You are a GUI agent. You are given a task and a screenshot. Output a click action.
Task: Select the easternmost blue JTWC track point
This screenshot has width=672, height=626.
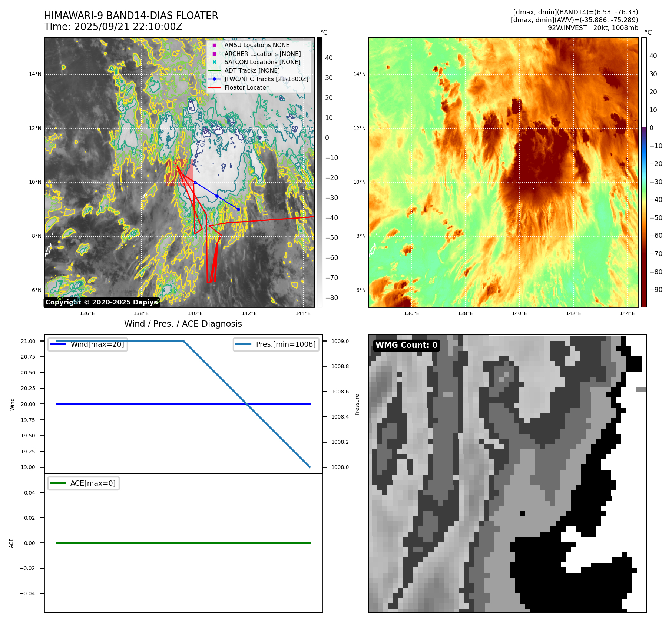click(x=238, y=209)
